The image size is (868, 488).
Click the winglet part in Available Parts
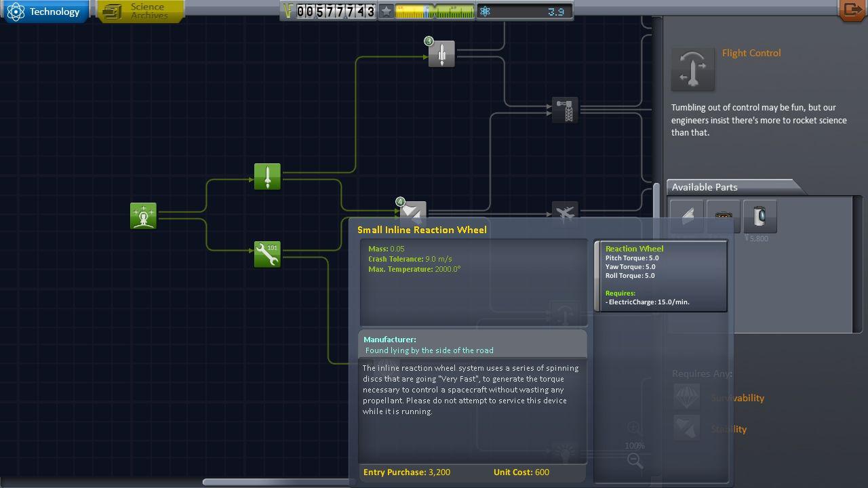686,216
